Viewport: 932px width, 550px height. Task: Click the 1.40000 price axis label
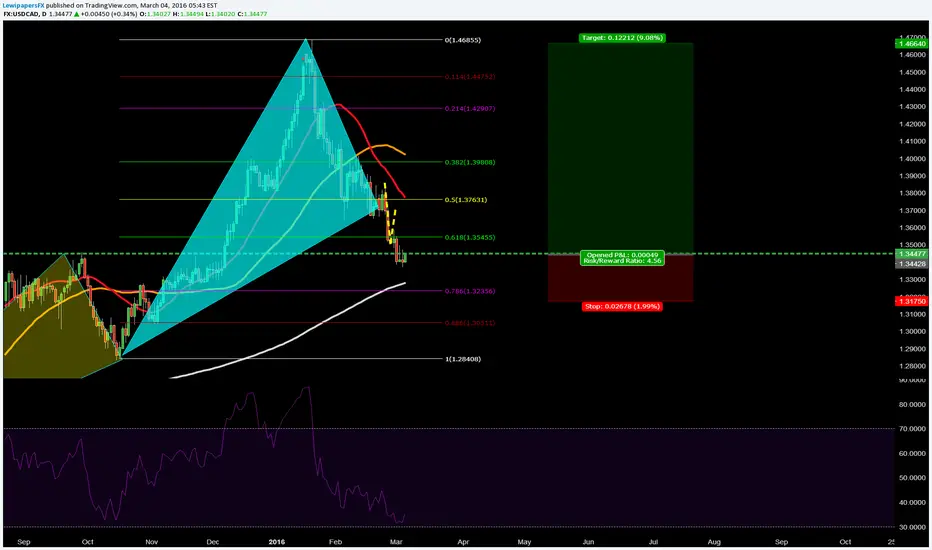[x=912, y=159]
